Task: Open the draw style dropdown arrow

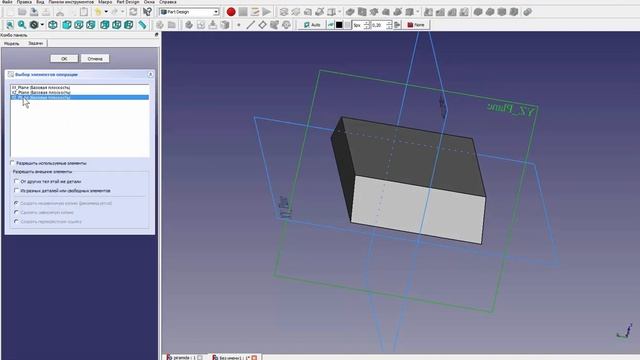Action: pyautogui.click(x=42, y=25)
